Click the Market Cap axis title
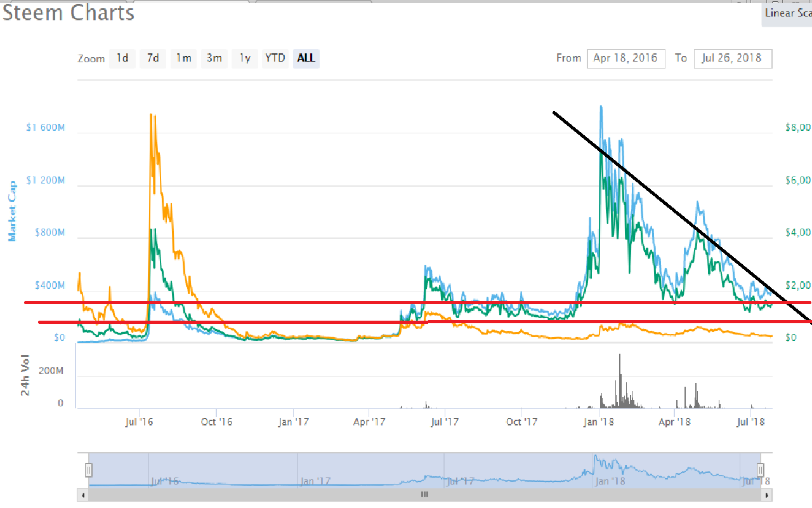 12,211
